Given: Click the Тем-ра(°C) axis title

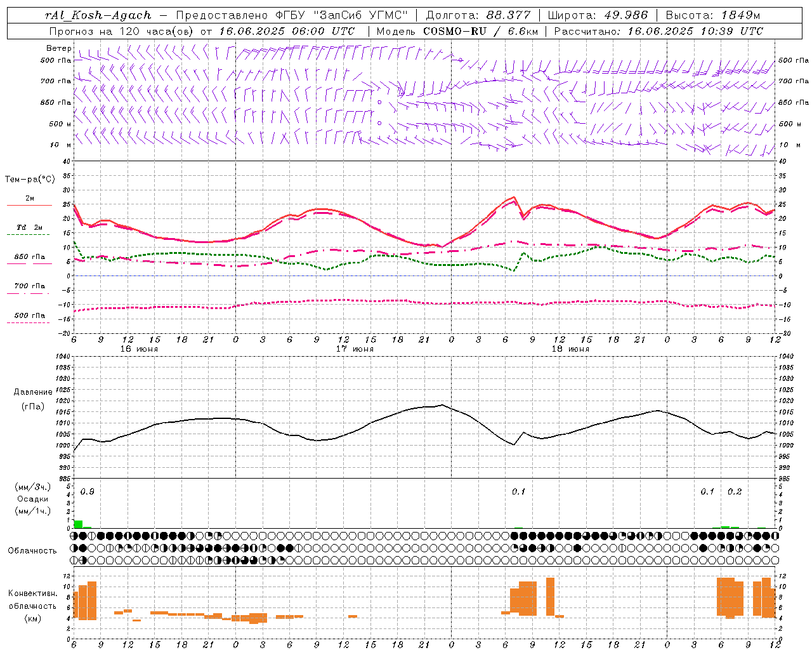Looking at the screenshot, I should click(x=30, y=180).
